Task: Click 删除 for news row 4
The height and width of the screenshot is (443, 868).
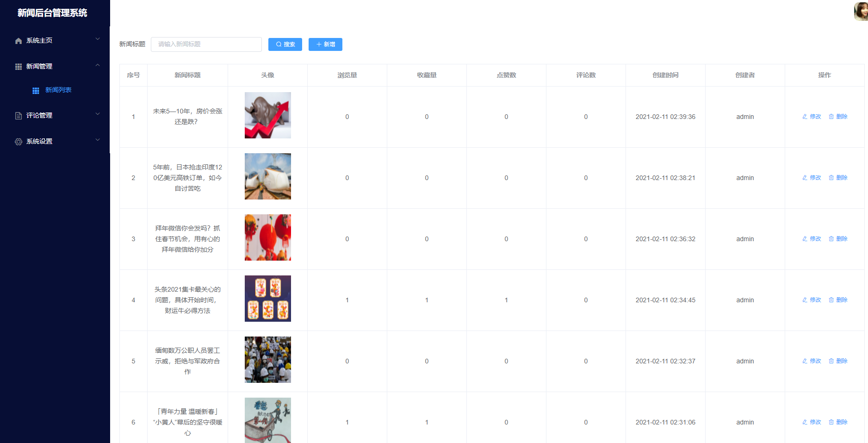Action: (838, 300)
